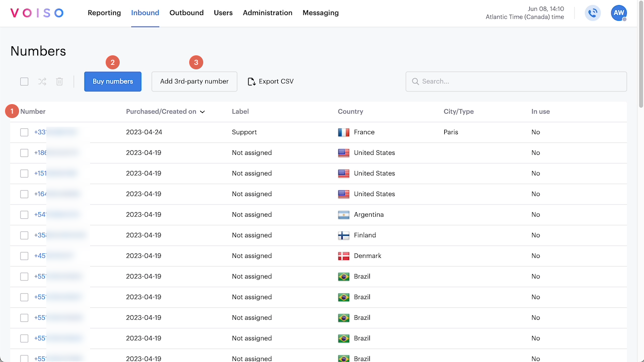Click the France flag icon
644x362 pixels.
pyautogui.click(x=344, y=132)
